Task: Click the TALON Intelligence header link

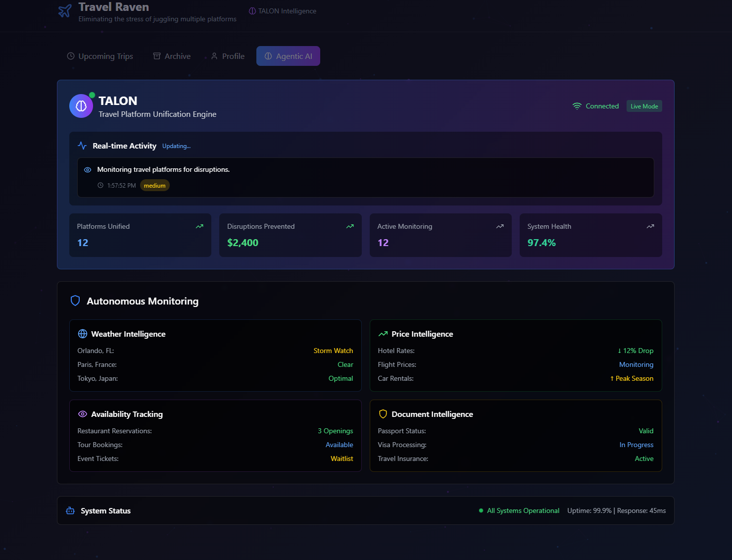Action: pyautogui.click(x=283, y=11)
